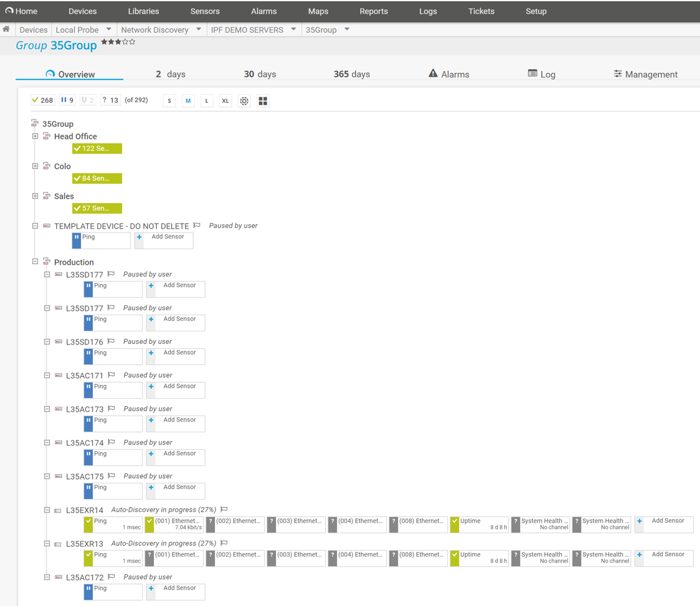Open the Maps menu in the top bar
The width and height of the screenshot is (700, 606).
click(x=318, y=11)
